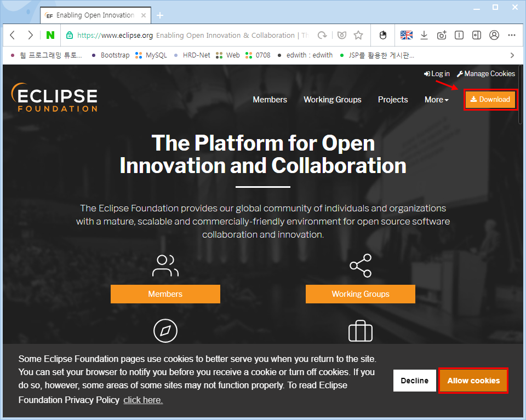This screenshot has height=420, width=526.
Task: Click the Members people icon
Action: tap(165, 266)
